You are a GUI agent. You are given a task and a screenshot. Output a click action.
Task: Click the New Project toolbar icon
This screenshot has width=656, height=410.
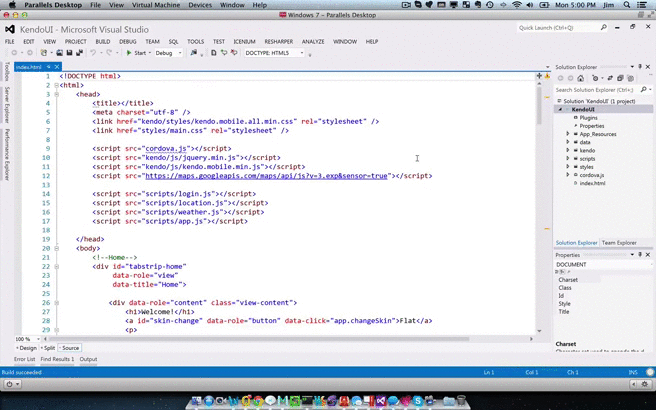coord(44,53)
